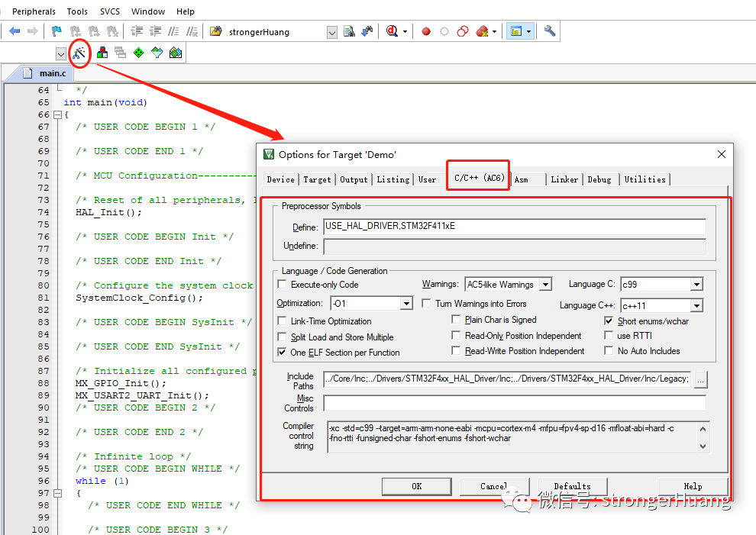The height and width of the screenshot is (535, 756).
Task: Click the Manage Project Items icon
Action: 102,53
